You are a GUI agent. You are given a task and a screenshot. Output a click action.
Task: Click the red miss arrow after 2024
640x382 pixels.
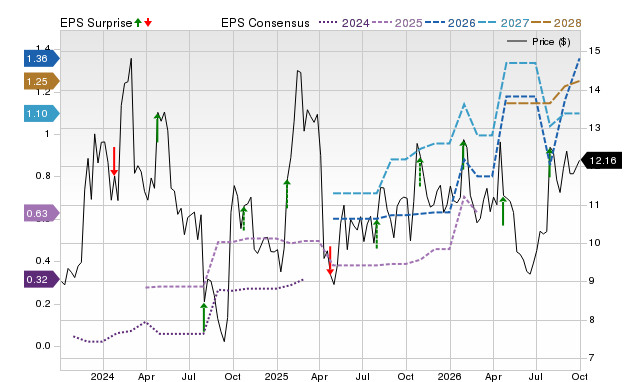[114, 161]
